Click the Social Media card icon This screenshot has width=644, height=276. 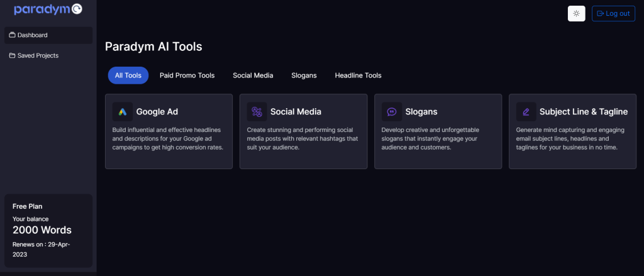click(257, 112)
